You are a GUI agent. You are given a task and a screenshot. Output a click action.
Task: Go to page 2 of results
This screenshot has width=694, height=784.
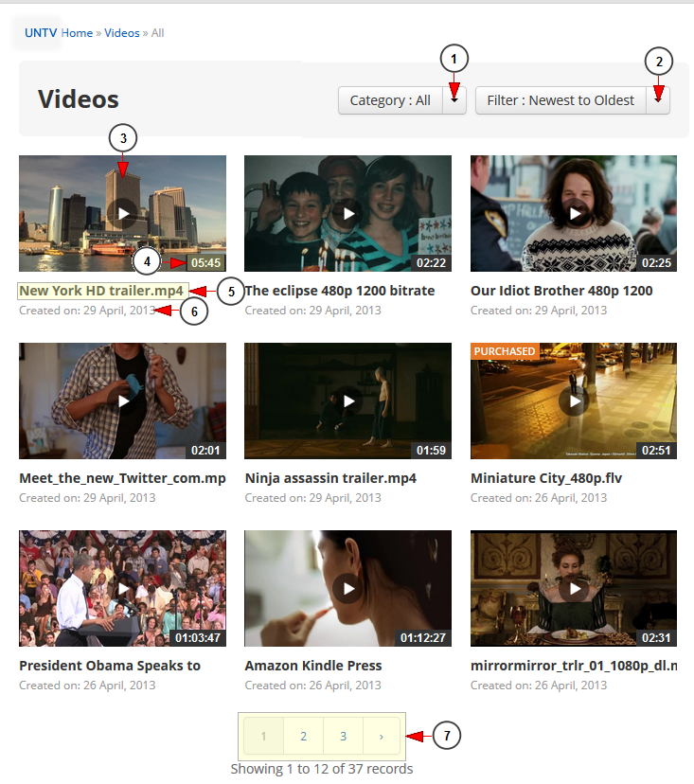tap(303, 736)
